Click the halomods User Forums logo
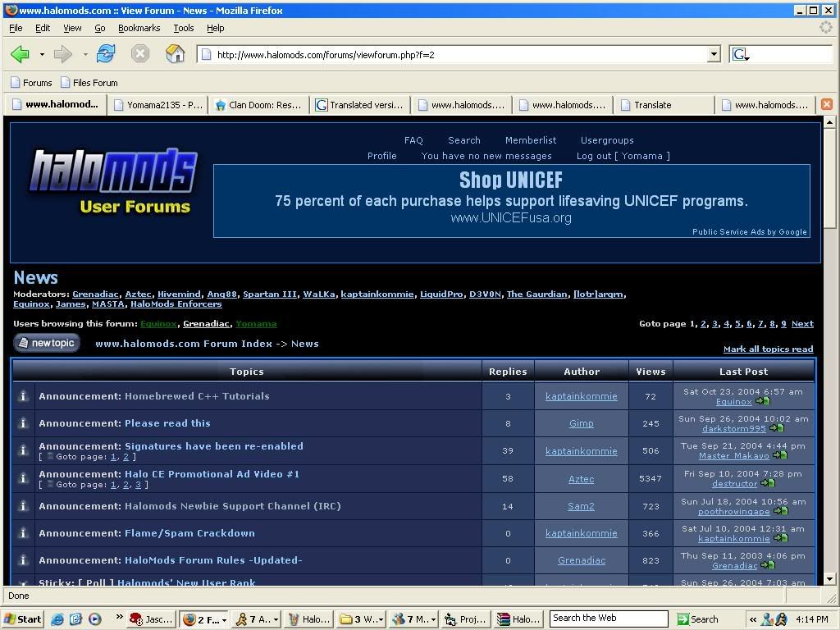This screenshot has height=630, width=840. [x=112, y=182]
